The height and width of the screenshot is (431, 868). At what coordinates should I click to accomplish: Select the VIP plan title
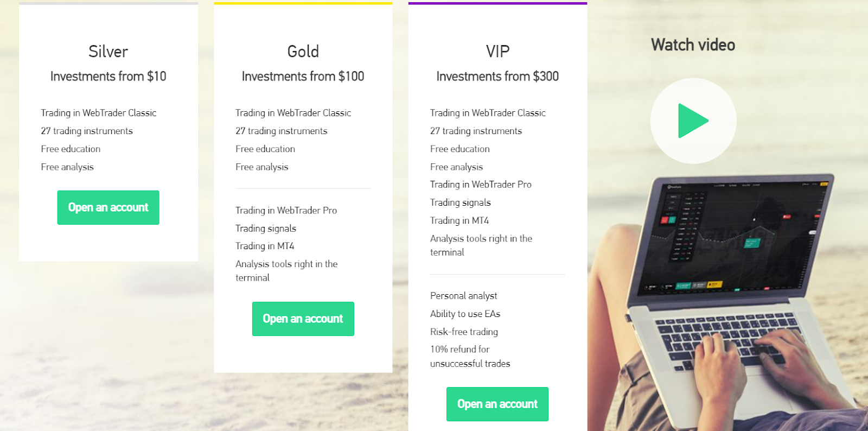(x=497, y=52)
